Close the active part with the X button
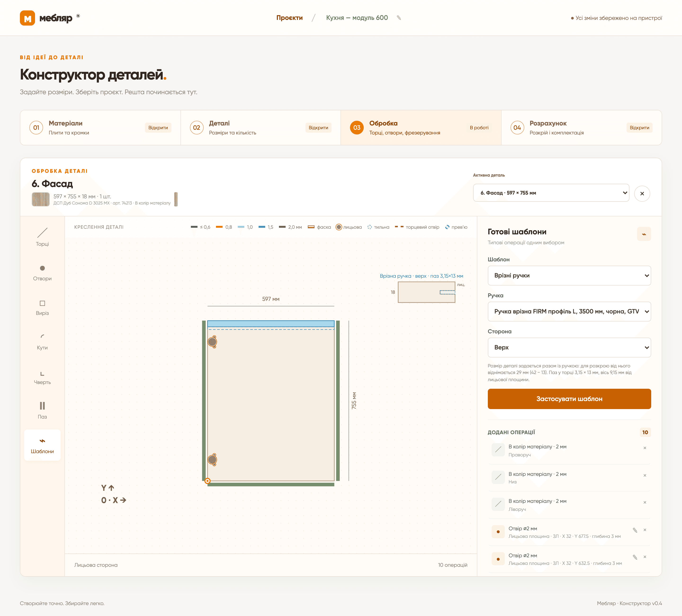 click(x=642, y=193)
